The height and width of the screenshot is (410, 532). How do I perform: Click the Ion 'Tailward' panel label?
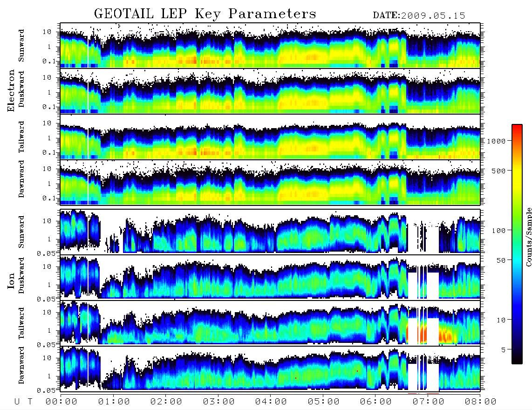click(21, 323)
